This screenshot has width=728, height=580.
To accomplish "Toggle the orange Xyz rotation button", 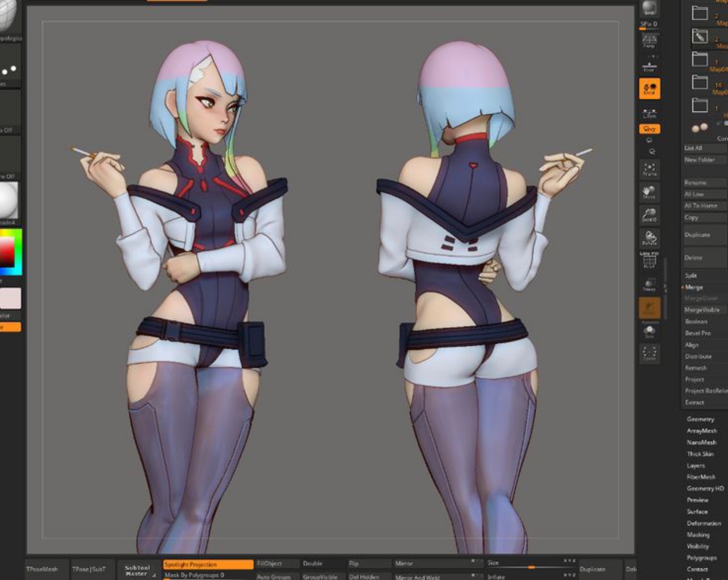I will (x=649, y=129).
